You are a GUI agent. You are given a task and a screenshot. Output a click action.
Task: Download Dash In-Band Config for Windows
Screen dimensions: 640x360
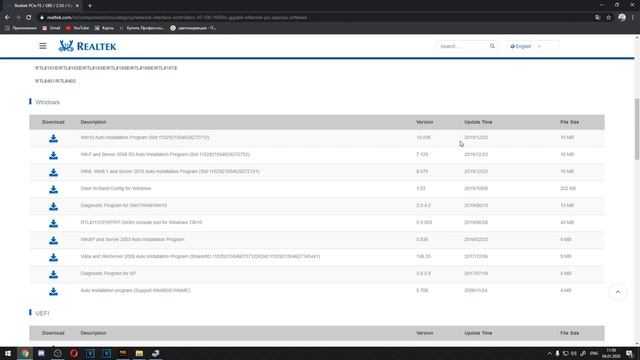[53, 189]
